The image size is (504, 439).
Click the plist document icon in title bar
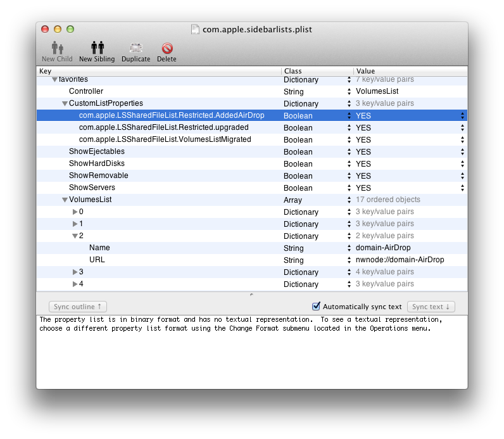pos(195,29)
